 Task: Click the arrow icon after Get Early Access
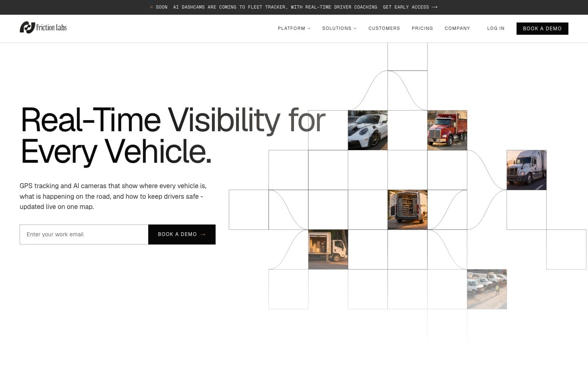pos(434,7)
